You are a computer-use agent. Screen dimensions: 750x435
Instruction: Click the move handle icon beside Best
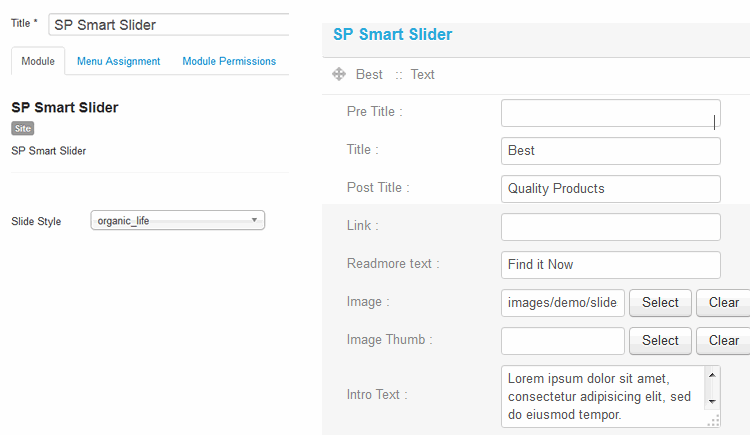[339, 74]
